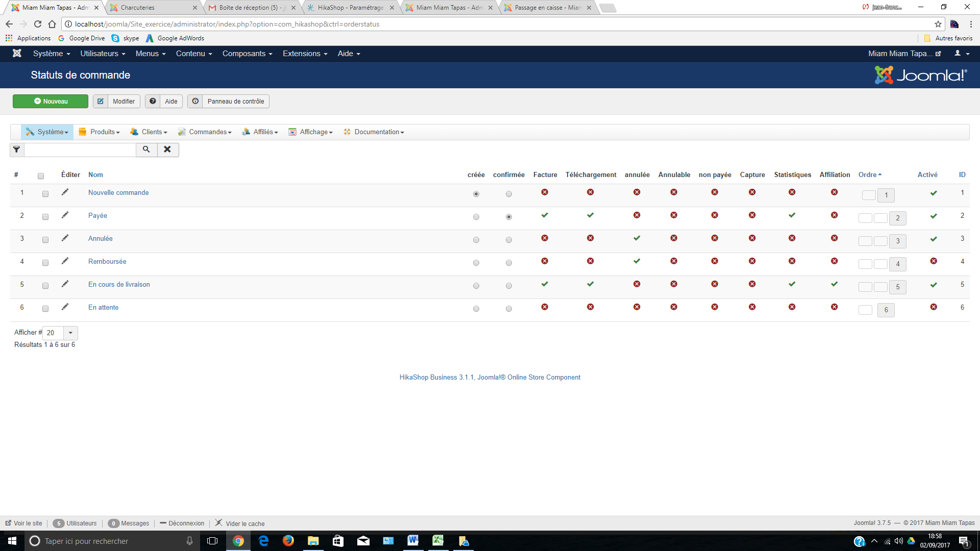Image resolution: width=980 pixels, height=551 pixels.
Task: Open the En cours de livraison status link
Action: [x=119, y=285]
